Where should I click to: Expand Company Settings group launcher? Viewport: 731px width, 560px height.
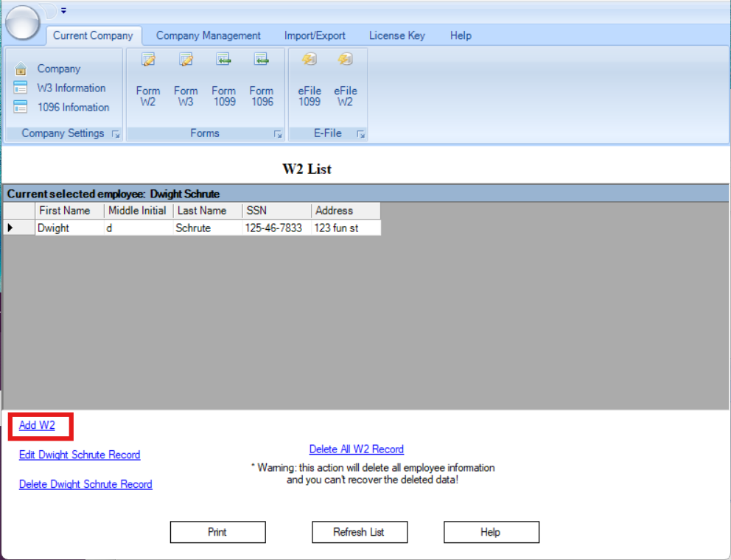coord(116,134)
